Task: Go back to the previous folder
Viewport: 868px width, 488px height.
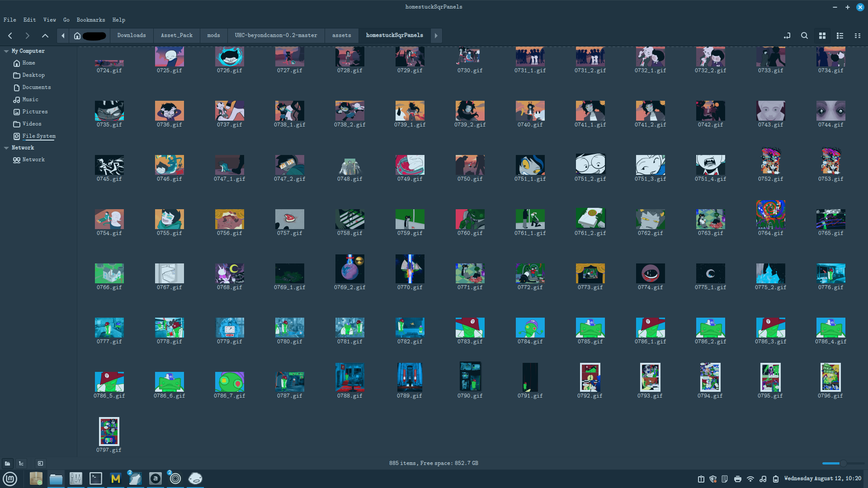Action: (10, 36)
